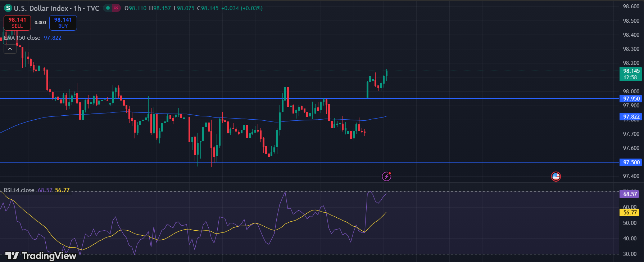Click the purple lightning bolt news icon
The image size is (644, 262).
click(x=386, y=176)
